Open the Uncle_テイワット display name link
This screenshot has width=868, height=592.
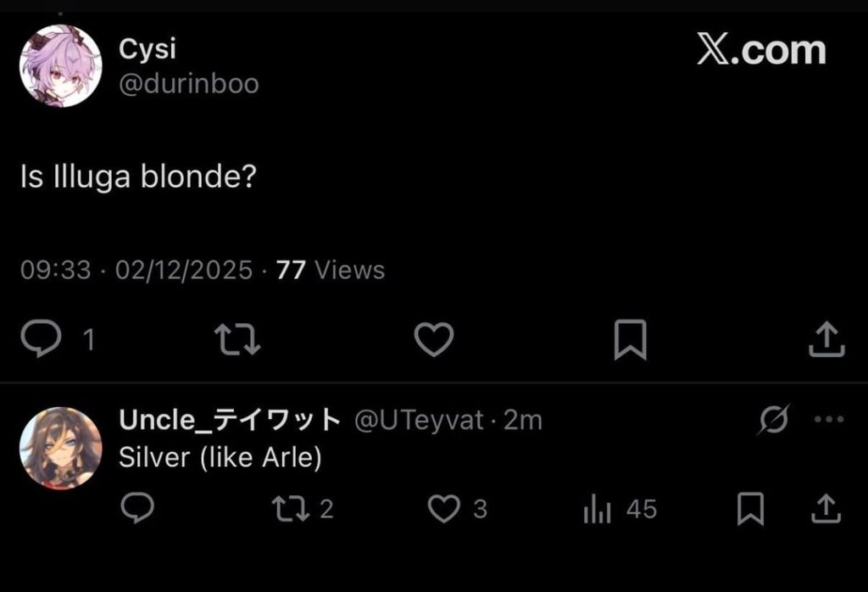pos(230,419)
